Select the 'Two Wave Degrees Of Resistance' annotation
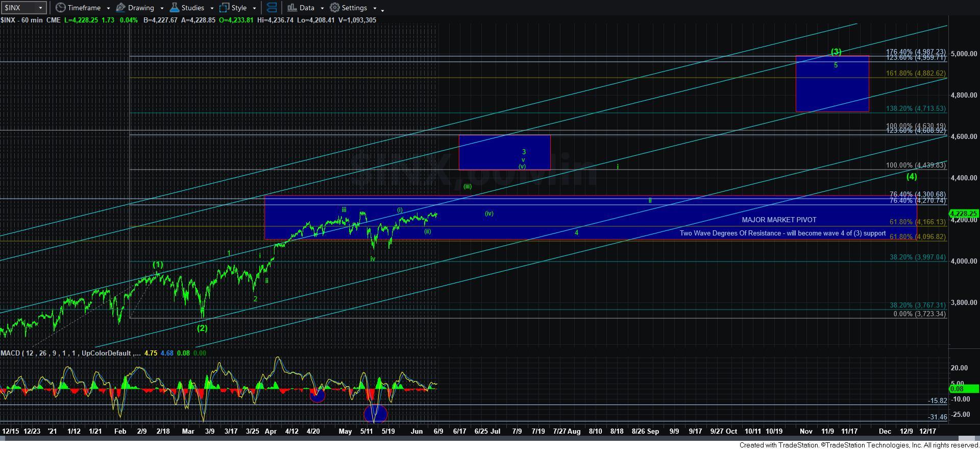 (x=782, y=233)
